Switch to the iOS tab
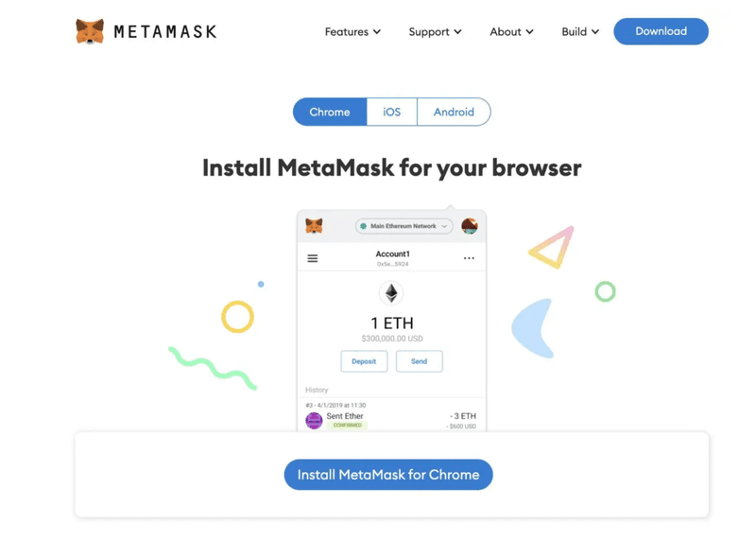This screenshot has width=756, height=541. click(391, 112)
